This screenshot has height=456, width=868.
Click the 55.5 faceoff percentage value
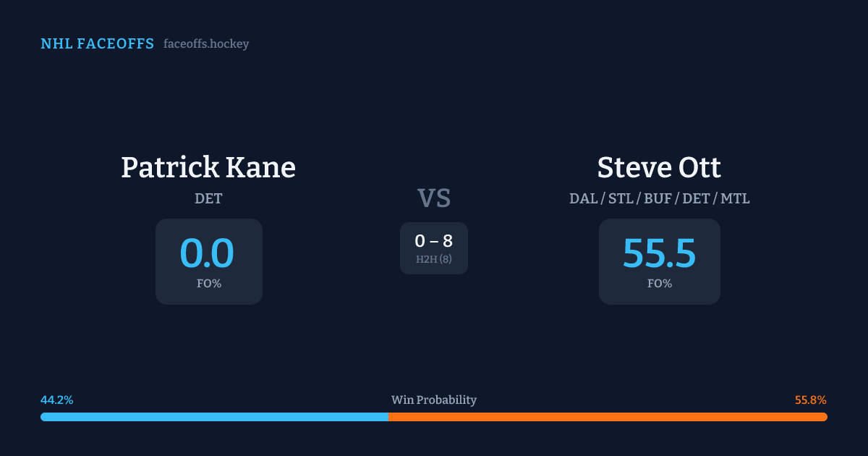(x=659, y=254)
